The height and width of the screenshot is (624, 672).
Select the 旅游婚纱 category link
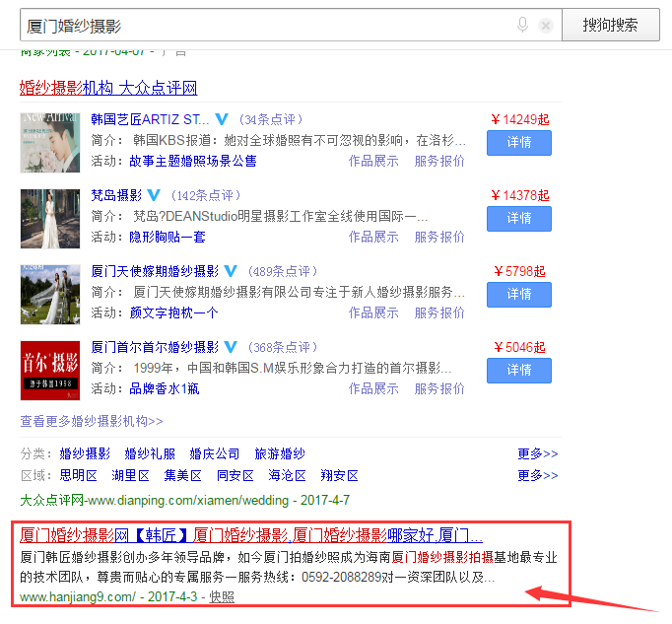point(280,453)
